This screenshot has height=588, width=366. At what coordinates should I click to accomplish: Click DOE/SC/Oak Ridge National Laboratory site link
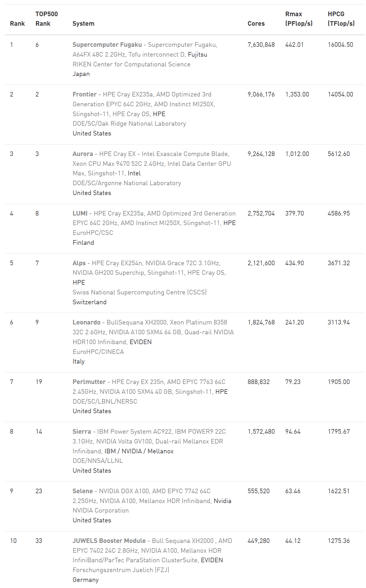point(129,124)
